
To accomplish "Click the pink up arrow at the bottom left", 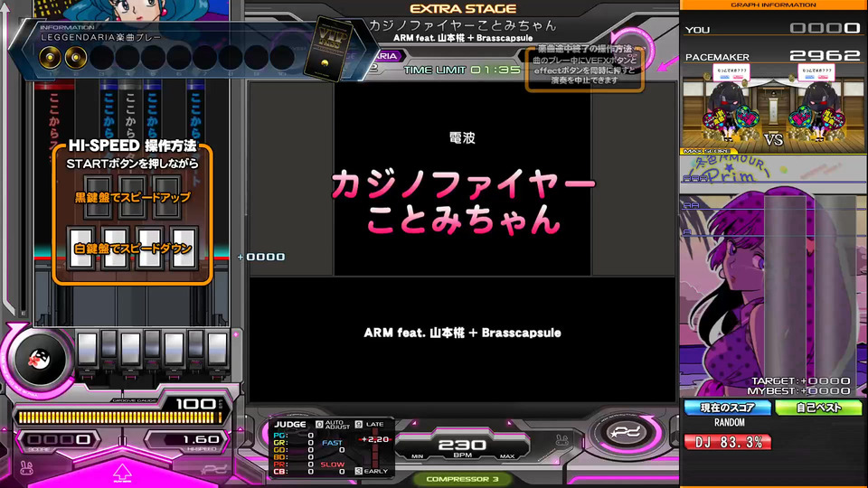I will [x=122, y=473].
